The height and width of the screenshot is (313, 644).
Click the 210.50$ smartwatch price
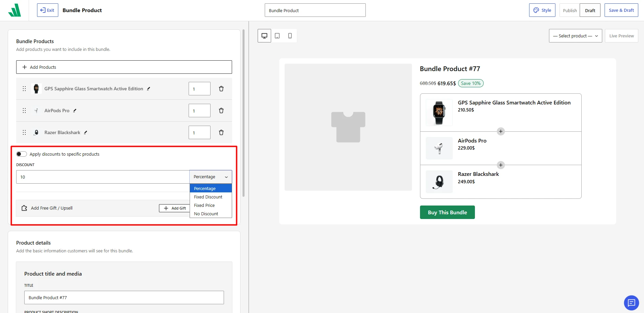coord(466,110)
